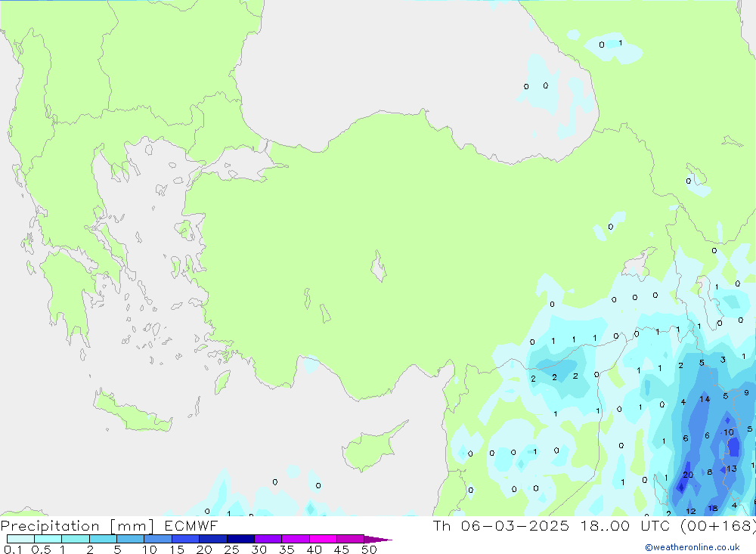Click the precipitation value 14 on the map
This screenshot has width=756, height=554.
click(x=705, y=399)
